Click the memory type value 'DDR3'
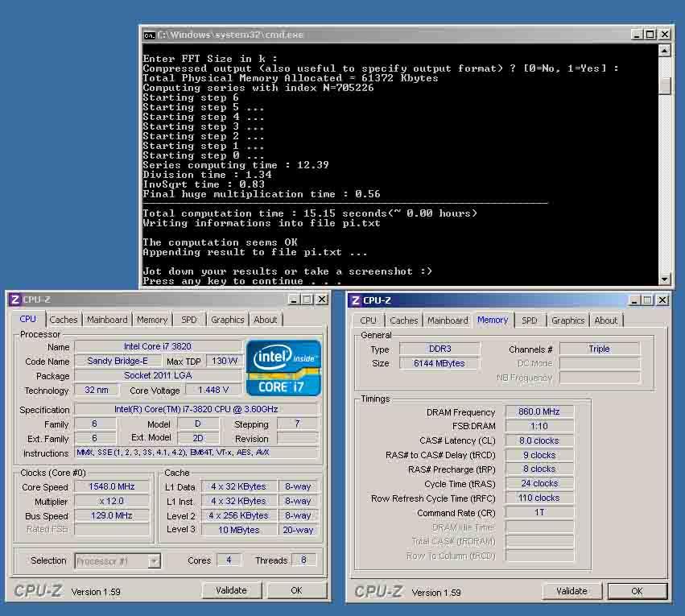 pyautogui.click(x=439, y=349)
